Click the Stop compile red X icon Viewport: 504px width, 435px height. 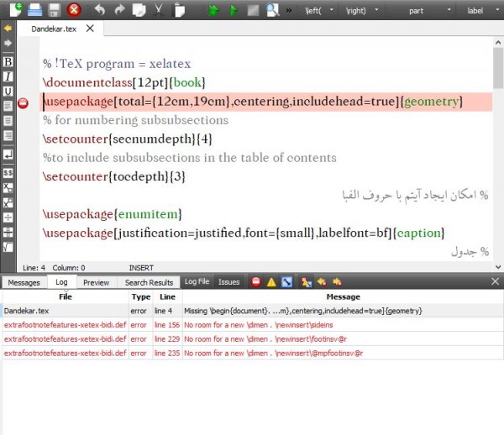pos(74,10)
